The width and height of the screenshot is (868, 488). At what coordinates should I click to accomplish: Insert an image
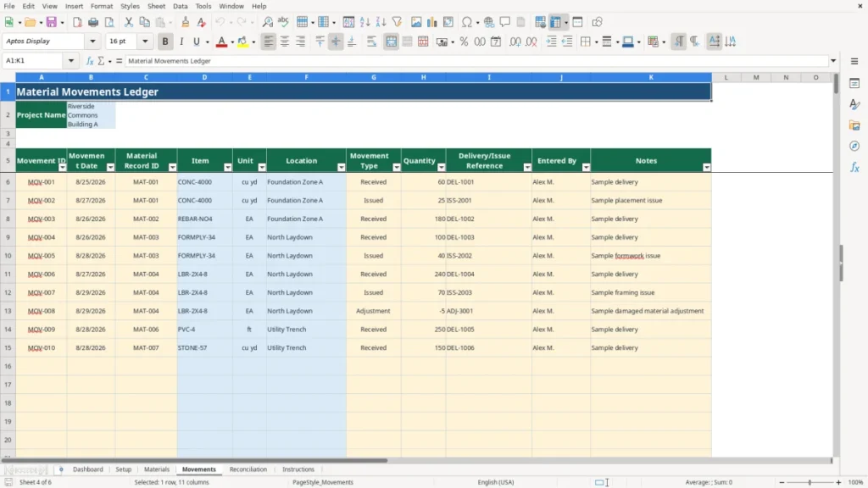click(416, 22)
